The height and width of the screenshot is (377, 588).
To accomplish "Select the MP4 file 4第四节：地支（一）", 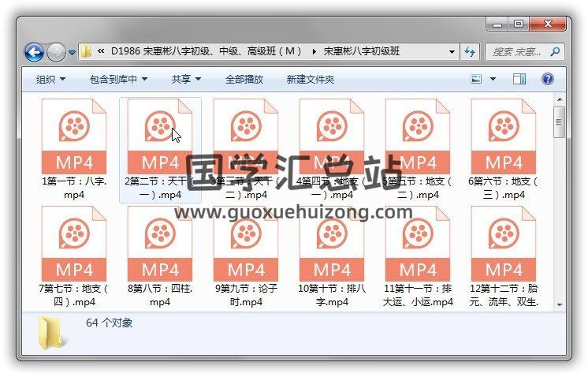I will click(x=332, y=149).
